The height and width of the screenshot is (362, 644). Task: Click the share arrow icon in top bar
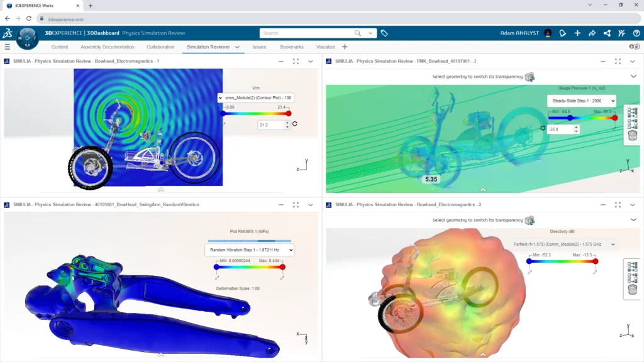592,33
